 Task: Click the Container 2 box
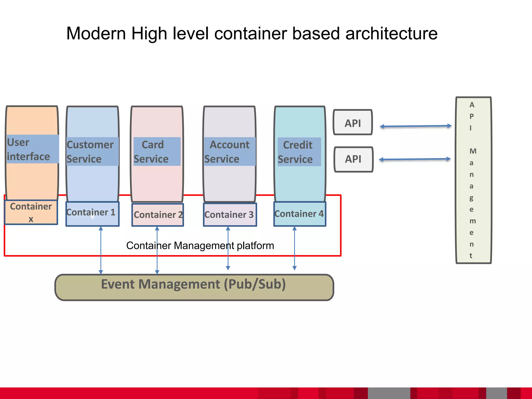pos(158,215)
